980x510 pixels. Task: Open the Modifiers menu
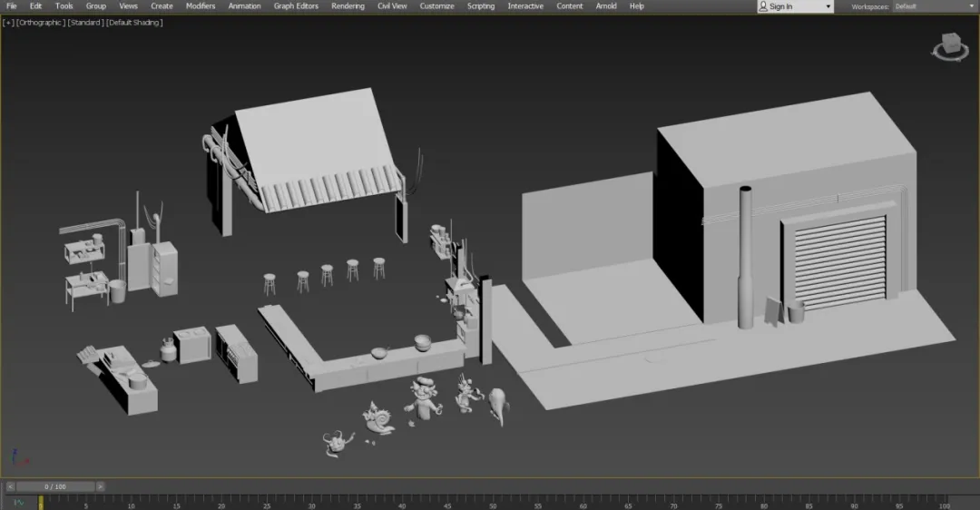201,6
